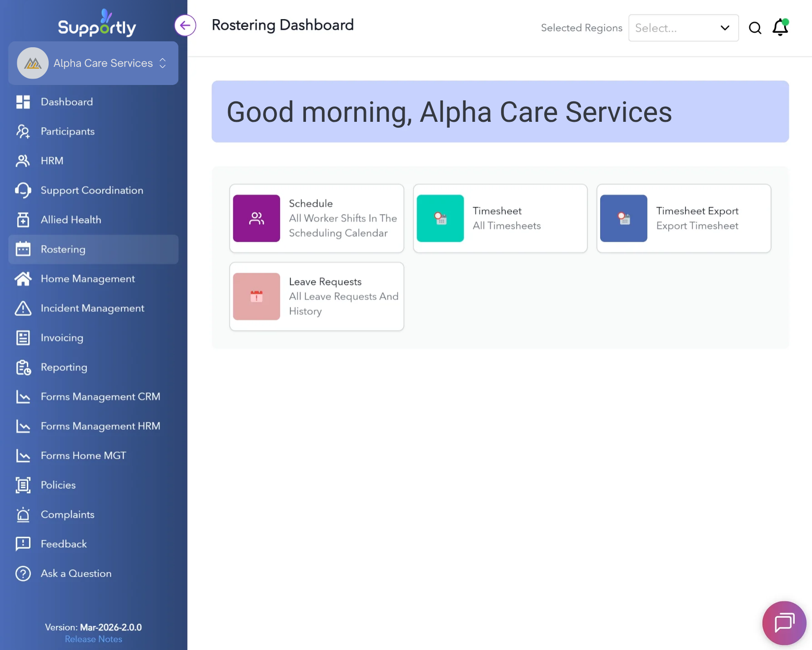The width and height of the screenshot is (812, 650).
Task: Click the blue Timesheet Export card icon
Action: (x=624, y=218)
